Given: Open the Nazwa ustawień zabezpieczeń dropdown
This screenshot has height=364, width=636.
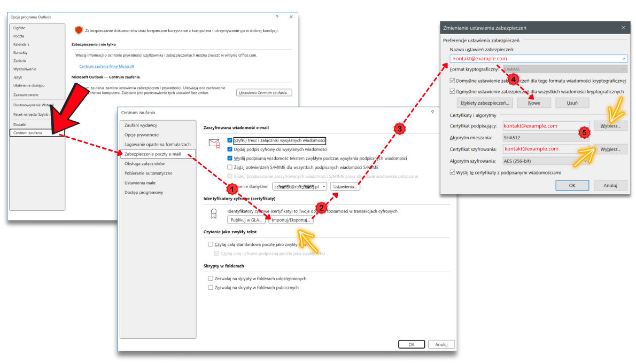Looking at the screenshot, I should point(623,59).
